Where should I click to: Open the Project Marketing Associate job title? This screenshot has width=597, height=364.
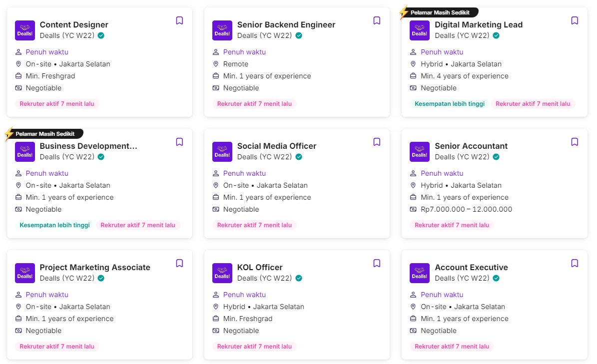coord(95,268)
